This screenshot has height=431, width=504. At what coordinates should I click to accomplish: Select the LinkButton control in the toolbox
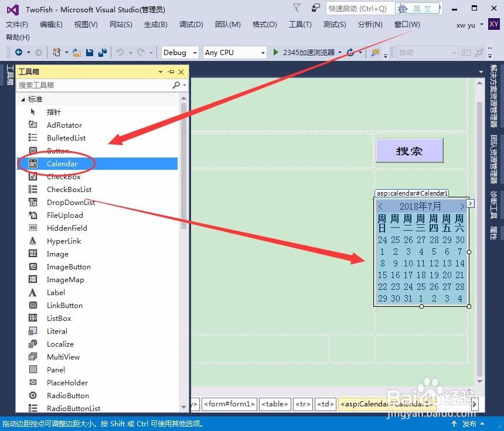[97, 306]
